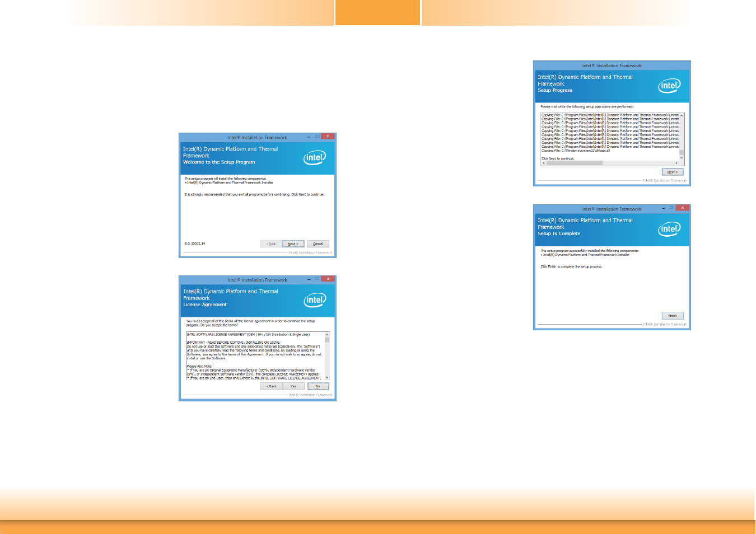Viewport: 756px width, 534px height.
Task: Click 'It is strongly recommended' text in Welcome window
Action: point(254,195)
